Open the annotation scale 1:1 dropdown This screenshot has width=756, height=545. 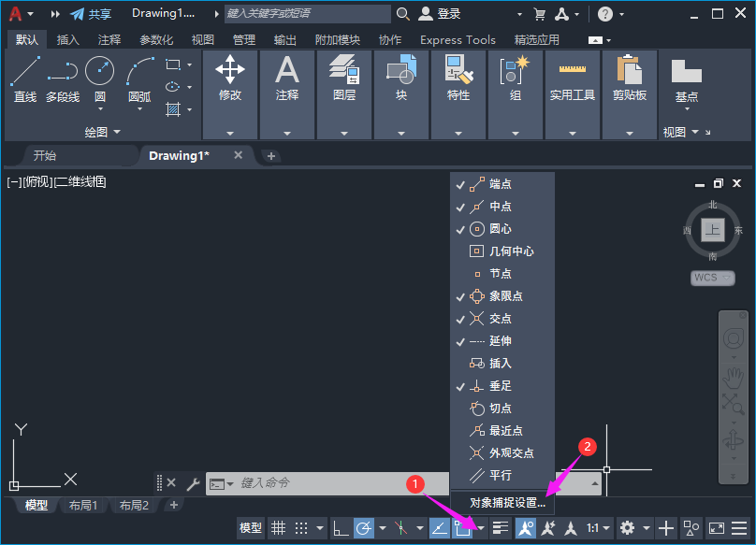point(598,528)
